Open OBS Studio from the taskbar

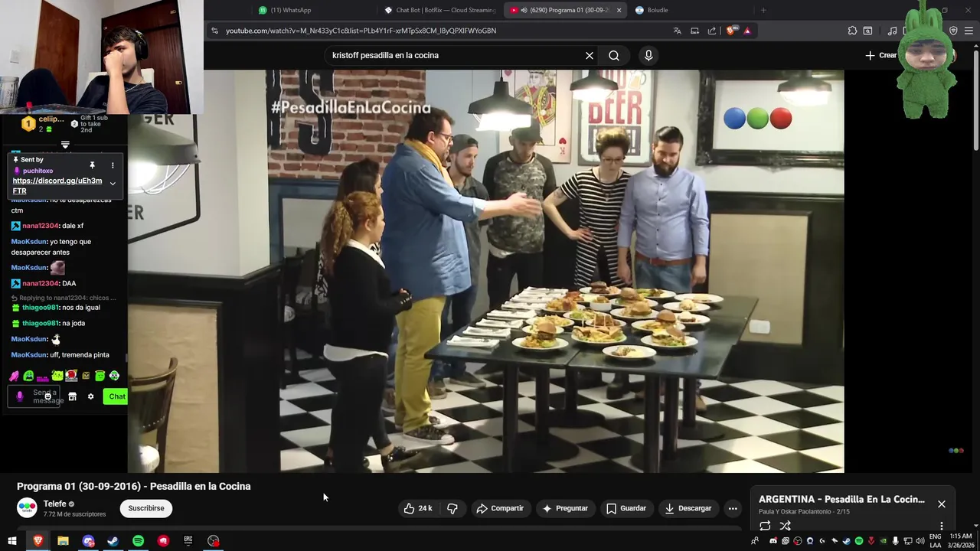[x=214, y=541]
